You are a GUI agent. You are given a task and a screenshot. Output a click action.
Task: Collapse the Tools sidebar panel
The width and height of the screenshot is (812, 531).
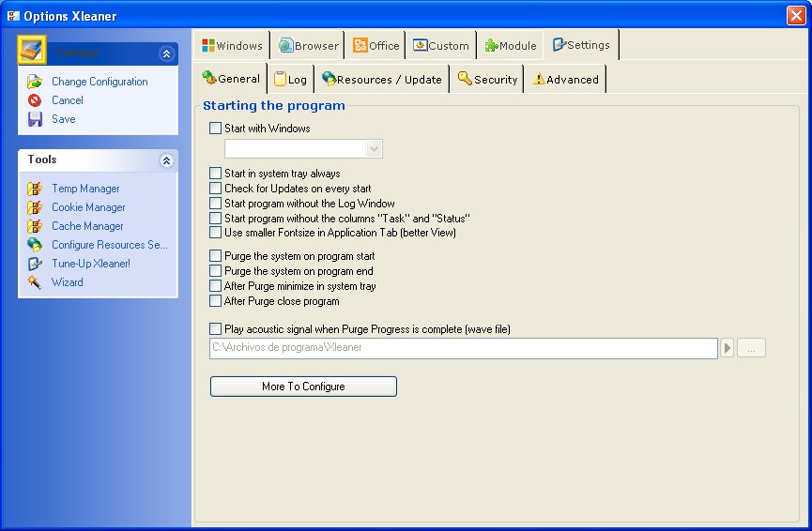click(166, 160)
